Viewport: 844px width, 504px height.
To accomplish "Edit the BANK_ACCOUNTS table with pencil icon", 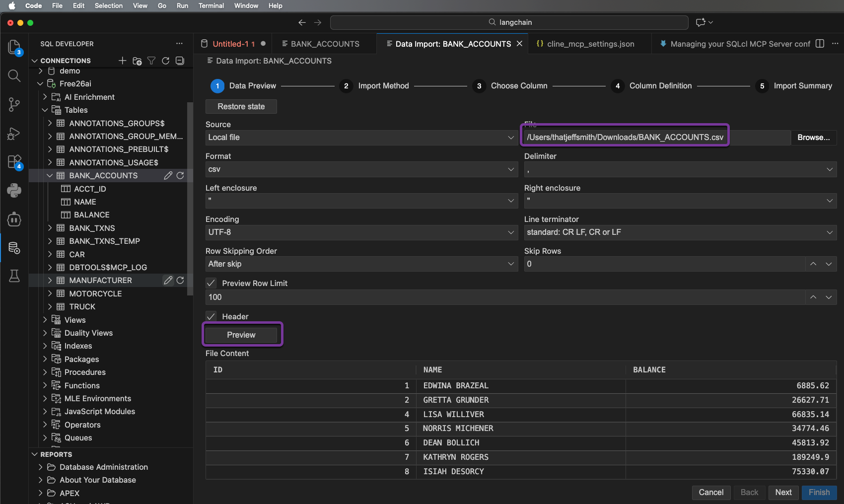I will pyautogui.click(x=168, y=176).
